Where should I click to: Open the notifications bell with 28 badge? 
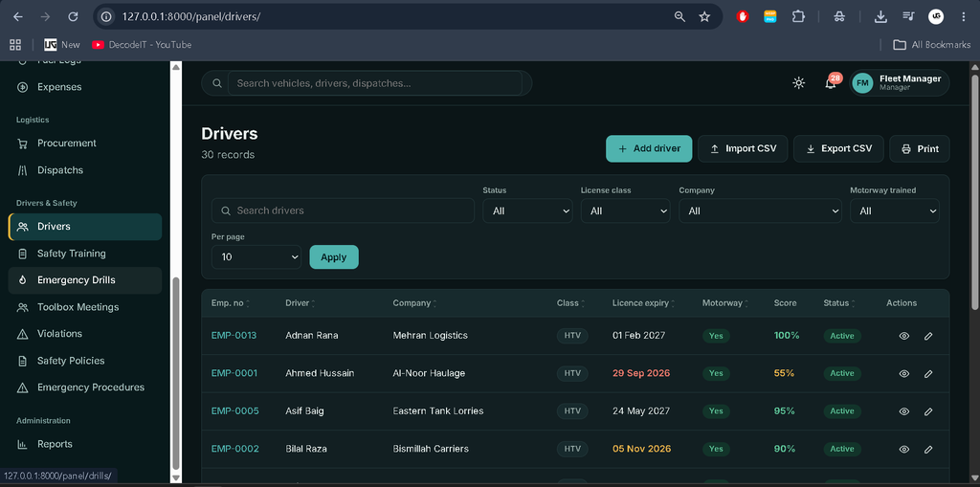point(831,83)
